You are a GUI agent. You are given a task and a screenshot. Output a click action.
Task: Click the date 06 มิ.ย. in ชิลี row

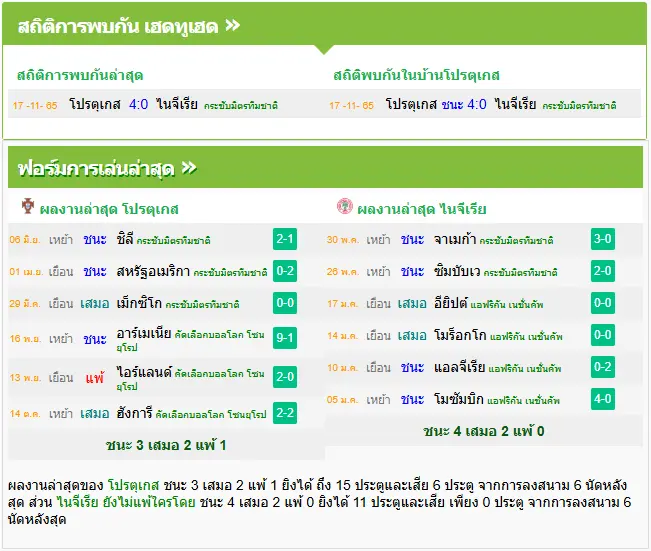click(24, 240)
